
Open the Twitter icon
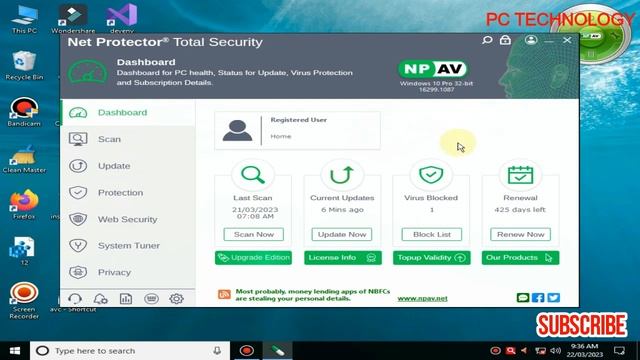tap(553, 298)
